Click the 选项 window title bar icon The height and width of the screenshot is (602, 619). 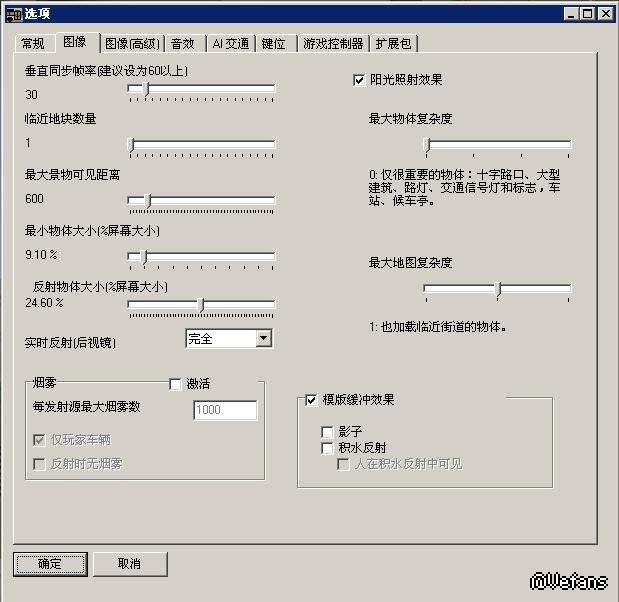(13, 14)
